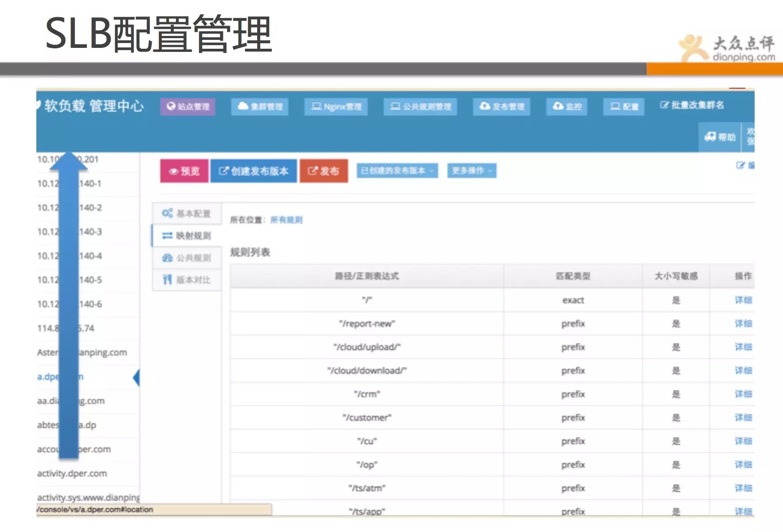This screenshot has width=783, height=532.
Task: Open 公共规则管理 in the top navigation
Action: [420, 106]
